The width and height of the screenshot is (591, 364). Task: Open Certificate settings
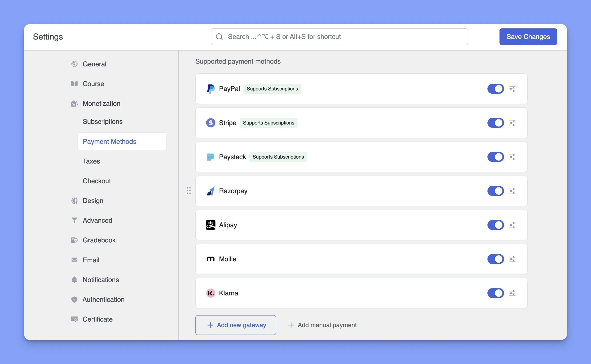(x=98, y=319)
